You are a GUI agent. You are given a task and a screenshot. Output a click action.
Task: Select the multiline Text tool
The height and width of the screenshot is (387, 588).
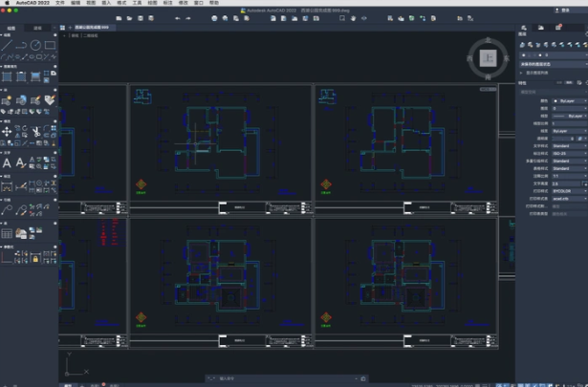point(7,163)
